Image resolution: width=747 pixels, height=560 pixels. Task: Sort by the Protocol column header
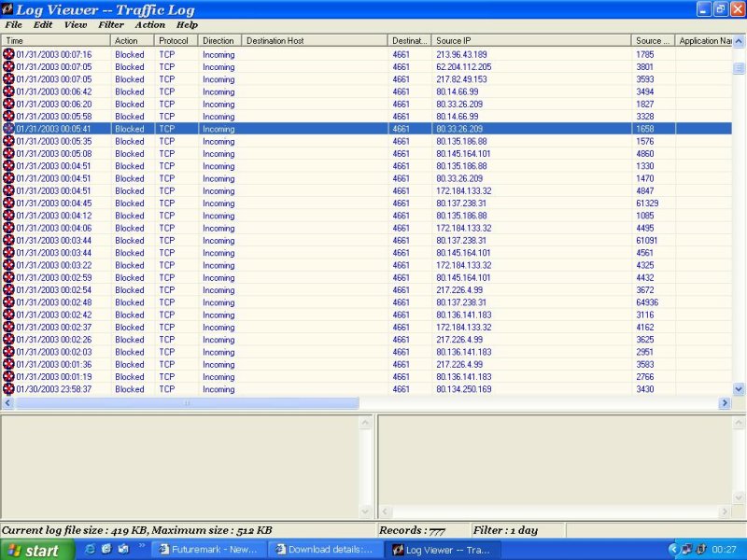coord(176,40)
